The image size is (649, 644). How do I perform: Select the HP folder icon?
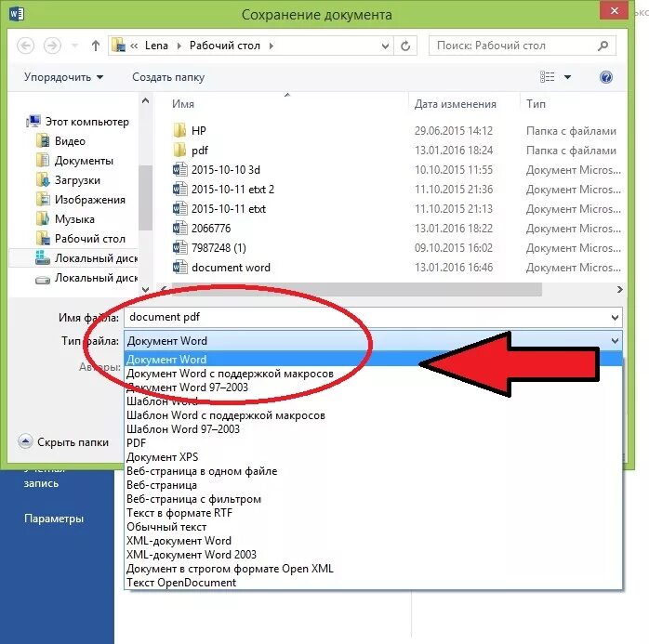(179, 130)
